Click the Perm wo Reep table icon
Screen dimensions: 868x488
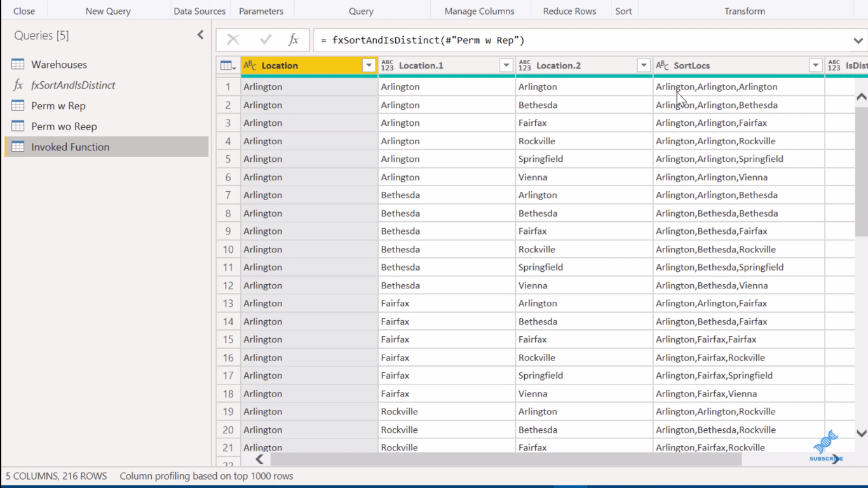pyautogui.click(x=18, y=126)
